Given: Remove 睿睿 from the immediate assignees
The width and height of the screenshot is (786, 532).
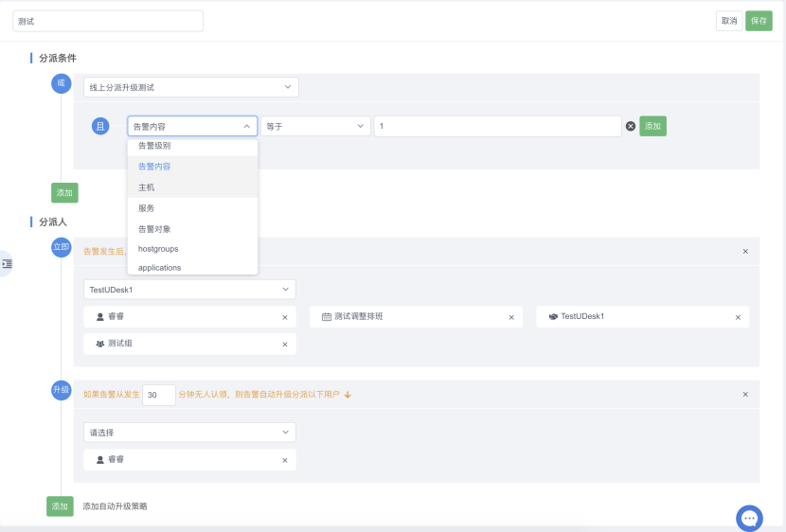Looking at the screenshot, I should [x=285, y=317].
